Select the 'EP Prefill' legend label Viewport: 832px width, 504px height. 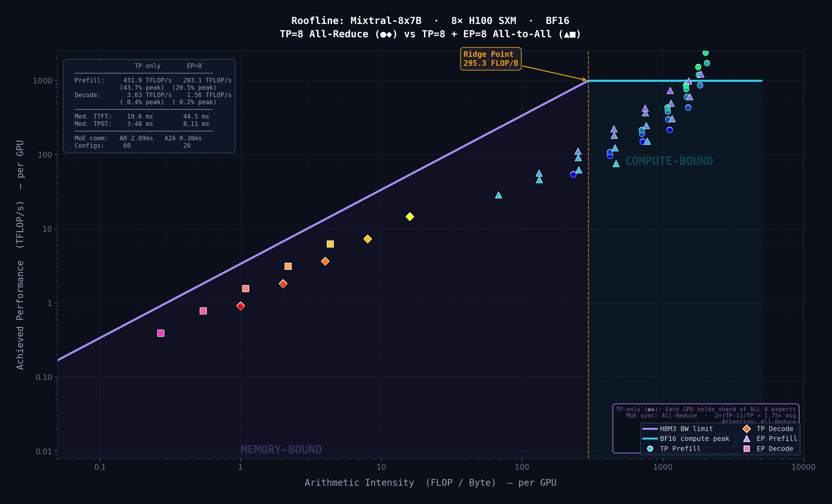777,438
